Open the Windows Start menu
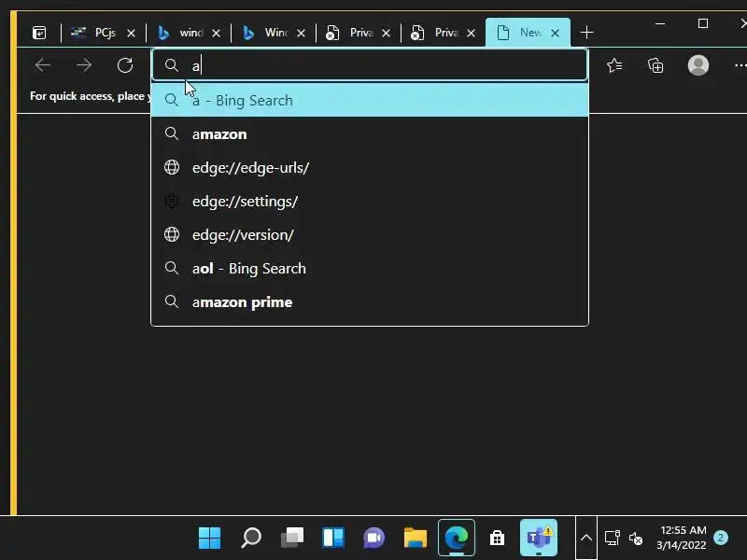This screenshot has width=747, height=560. 209,539
